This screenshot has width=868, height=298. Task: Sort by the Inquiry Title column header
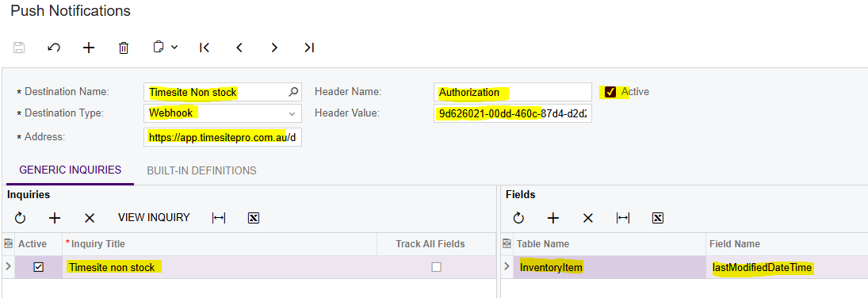[220, 244]
